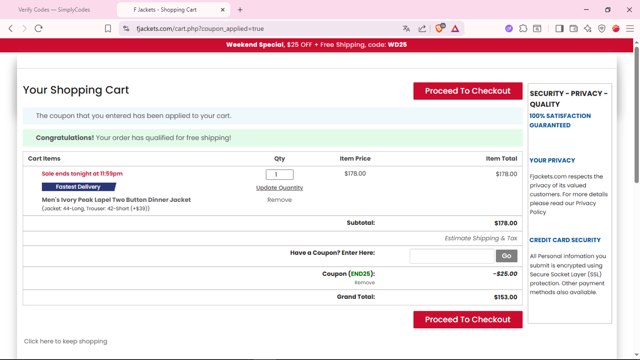
Task: Click the Update Quantity link
Action: pos(280,188)
